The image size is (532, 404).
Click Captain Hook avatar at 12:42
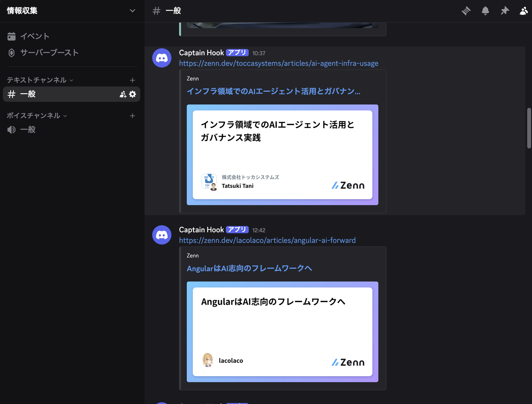tap(162, 235)
